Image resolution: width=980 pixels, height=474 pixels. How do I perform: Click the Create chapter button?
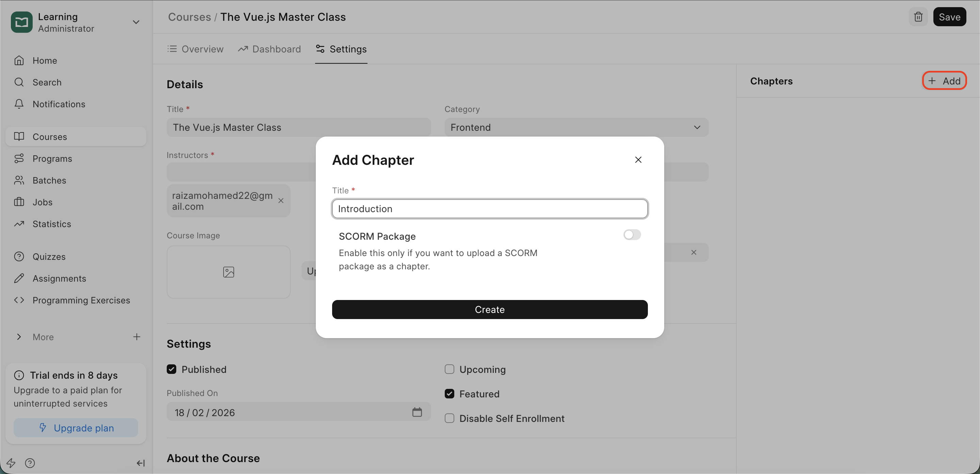pos(490,310)
